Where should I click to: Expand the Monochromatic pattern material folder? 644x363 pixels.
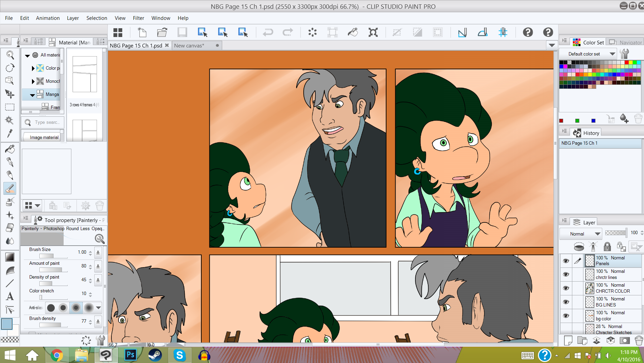pyautogui.click(x=33, y=81)
